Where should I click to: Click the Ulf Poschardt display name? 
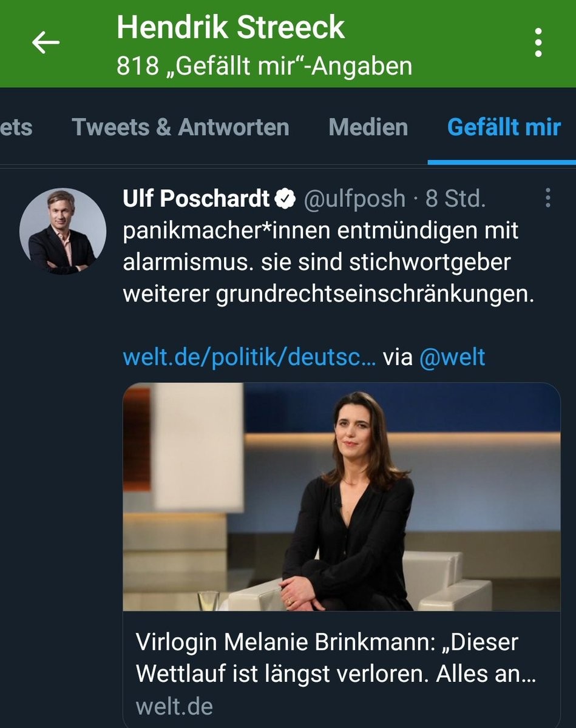(x=195, y=198)
